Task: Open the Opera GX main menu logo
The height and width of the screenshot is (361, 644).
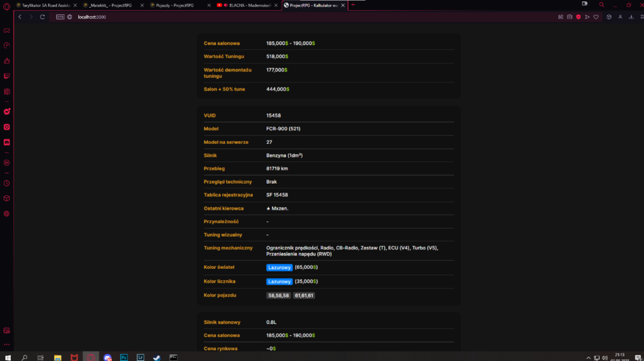Action: click(x=6, y=6)
